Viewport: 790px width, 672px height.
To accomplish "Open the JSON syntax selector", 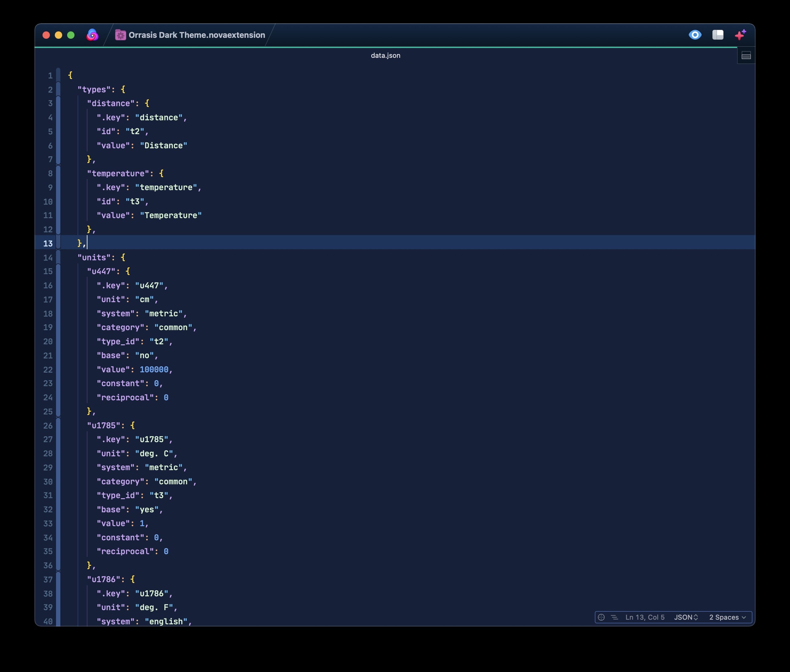I will click(686, 617).
